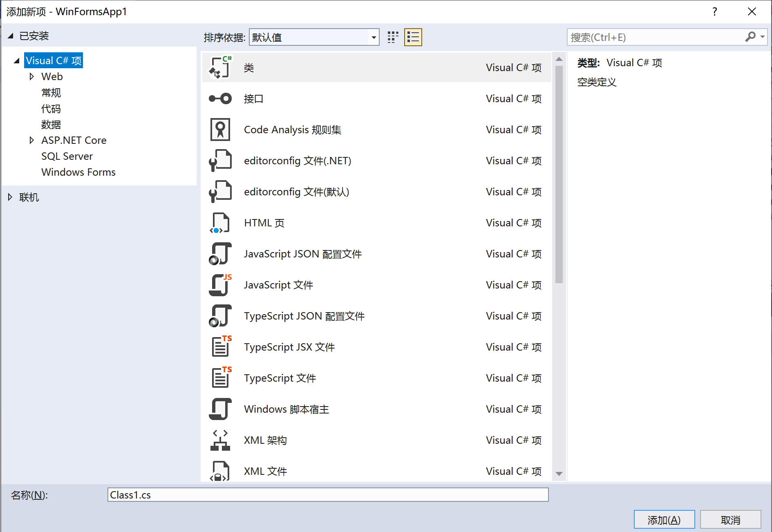Open the 排序依据 默认值 combo box
The width and height of the screenshot is (772, 532).
[314, 37]
